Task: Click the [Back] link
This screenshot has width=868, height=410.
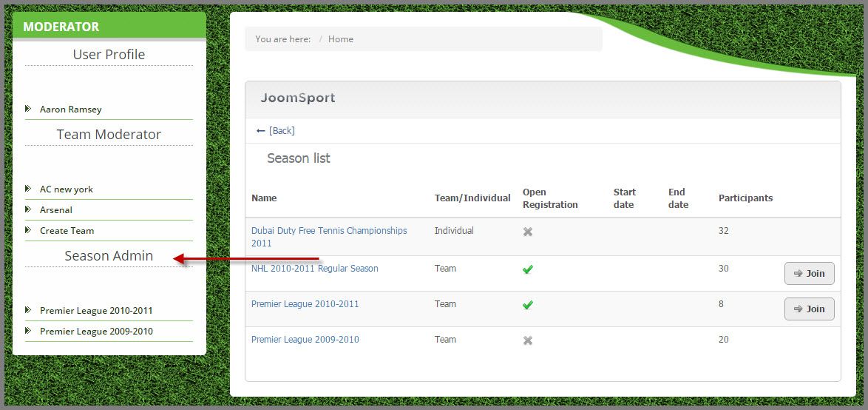Action: click(282, 131)
